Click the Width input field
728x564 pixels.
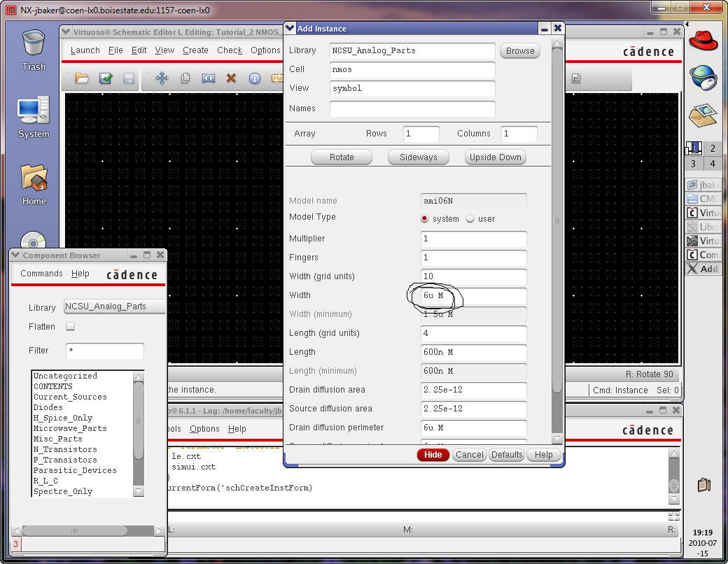[x=473, y=296]
